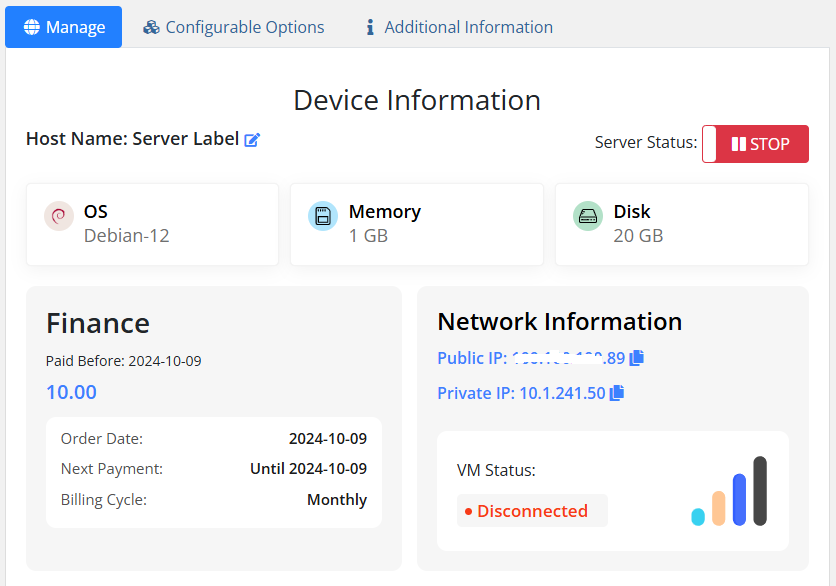Copy the public IP address icon
Screen dimensions: 836x586
click(x=637, y=358)
